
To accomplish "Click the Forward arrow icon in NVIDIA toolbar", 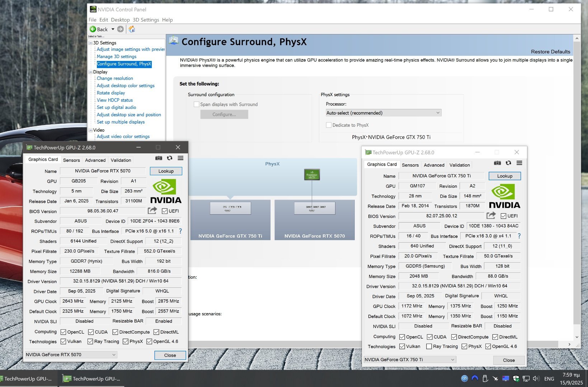I will (121, 29).
